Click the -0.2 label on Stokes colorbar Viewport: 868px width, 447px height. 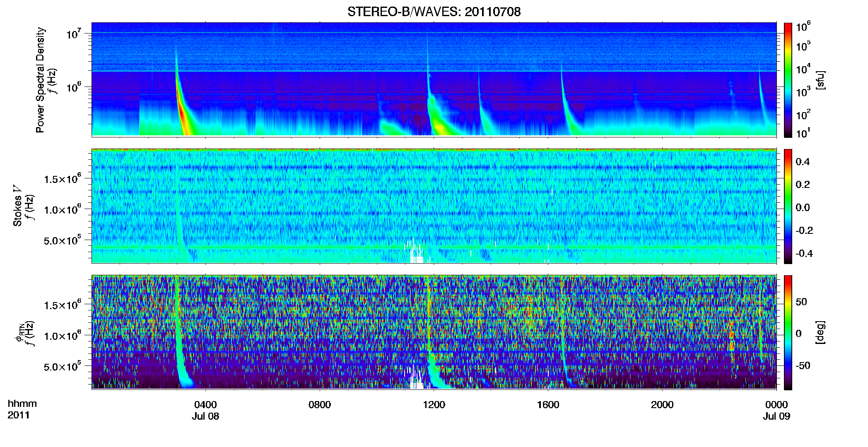(804, 231)
